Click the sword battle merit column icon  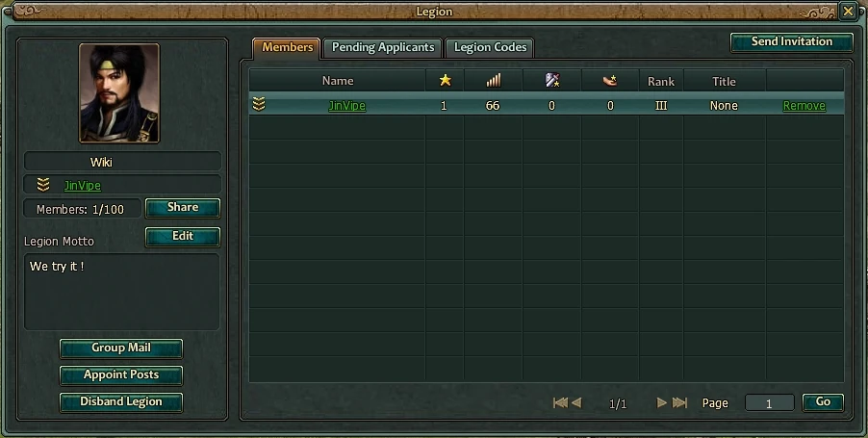552,81
